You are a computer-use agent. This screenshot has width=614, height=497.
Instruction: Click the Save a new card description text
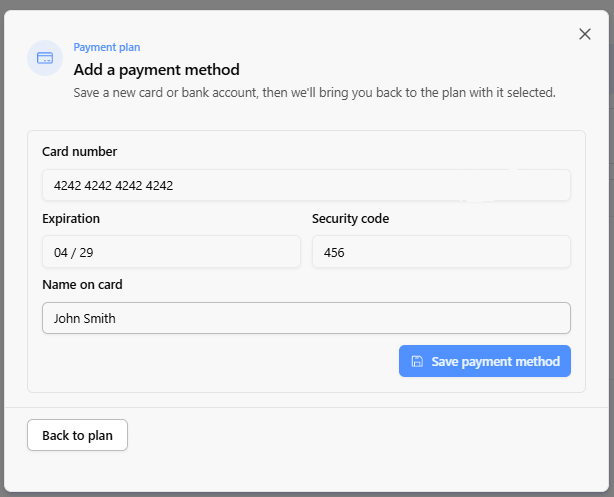tap(314, 93)
